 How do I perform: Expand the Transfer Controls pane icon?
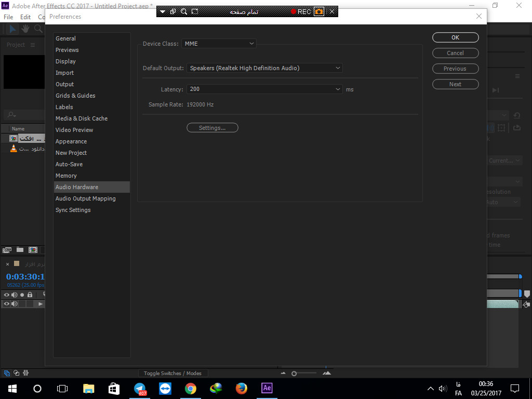coord(16,373)
